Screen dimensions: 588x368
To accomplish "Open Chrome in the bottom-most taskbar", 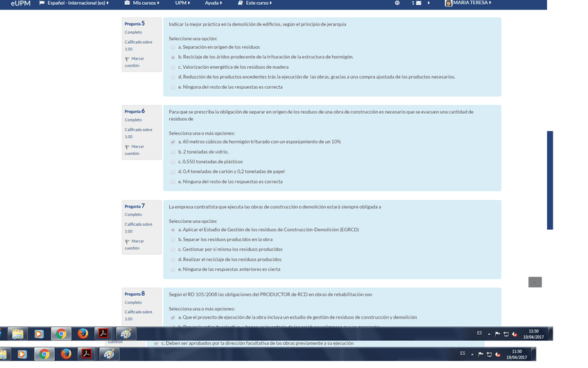I will pos(43,355).
